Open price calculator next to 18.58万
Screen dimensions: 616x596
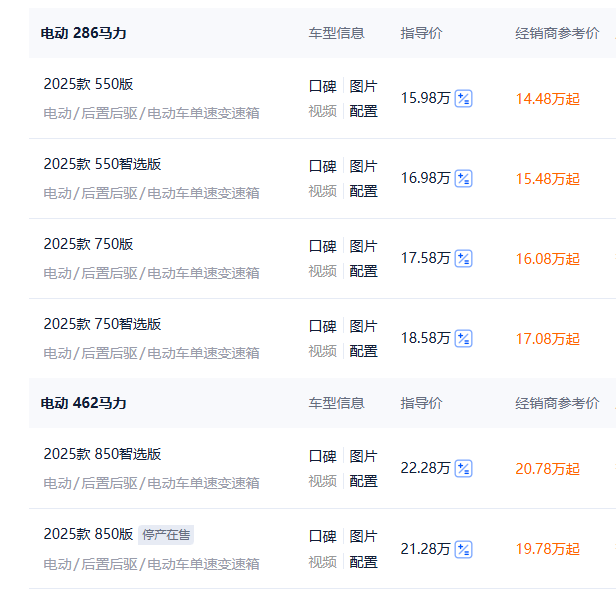click(463, 338)
